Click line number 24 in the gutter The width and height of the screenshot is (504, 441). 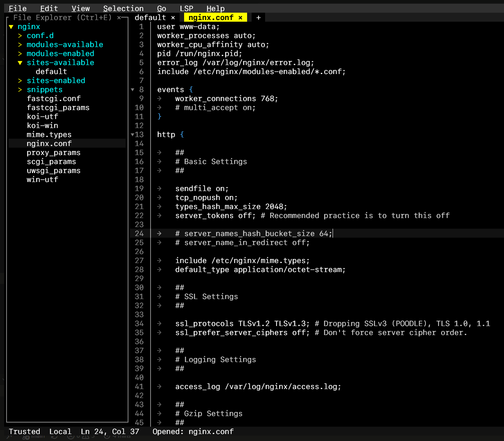pyautogui.click(x=139, y=234)
